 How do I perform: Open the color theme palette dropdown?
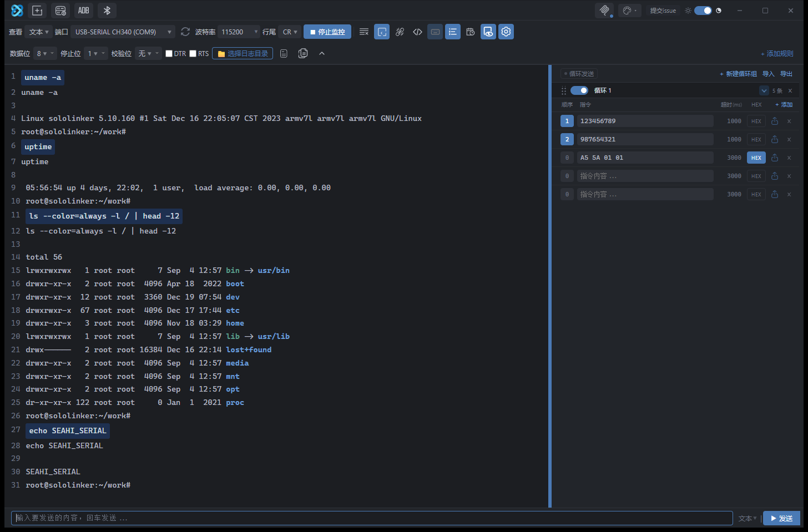coord(629,11)
